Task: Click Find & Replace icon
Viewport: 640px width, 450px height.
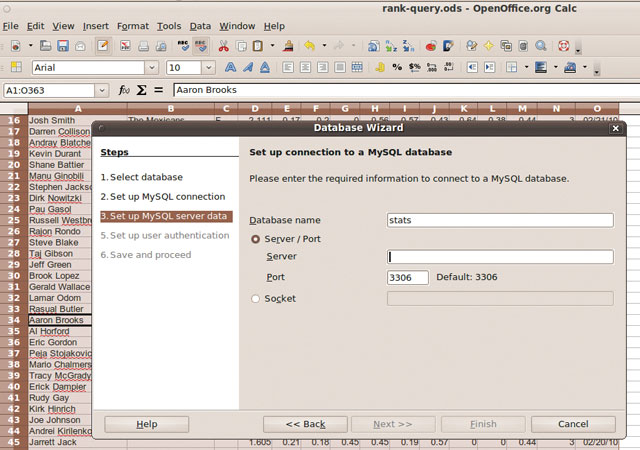Action: 471,46
